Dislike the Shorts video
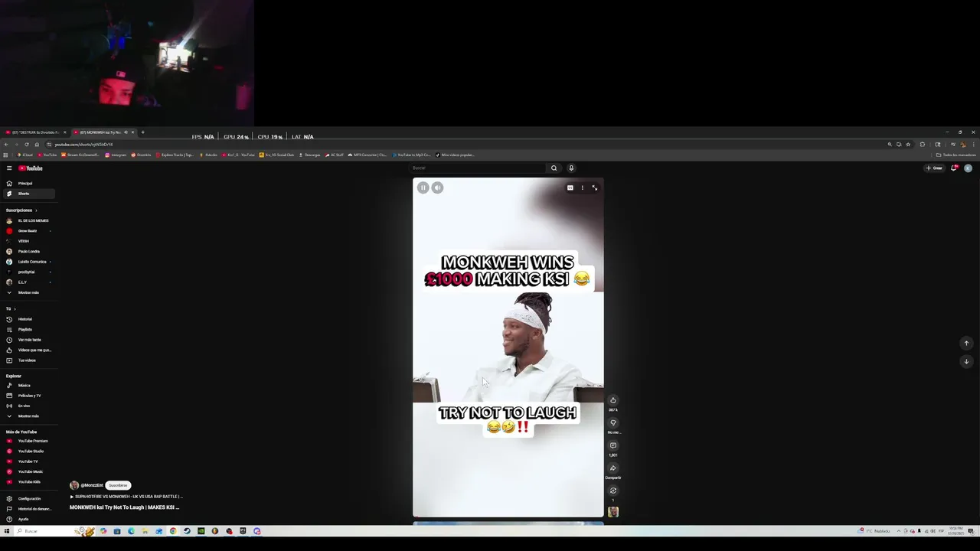The width and height of the screenshot is (980, 551). 612,422
